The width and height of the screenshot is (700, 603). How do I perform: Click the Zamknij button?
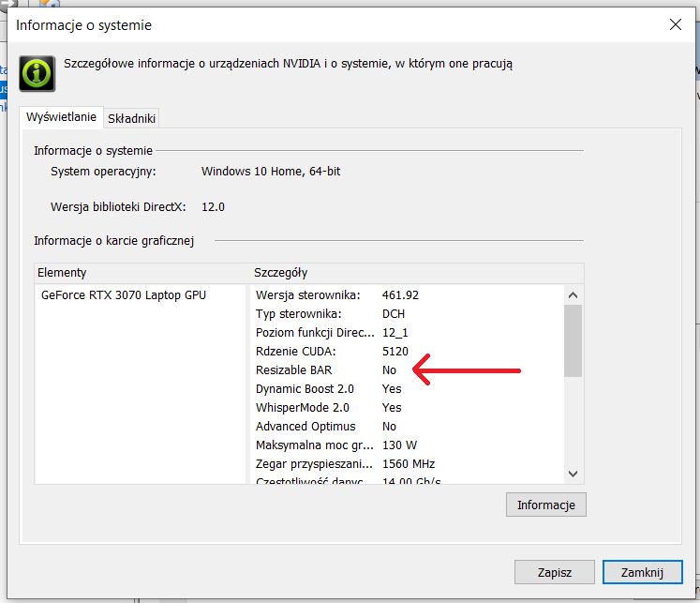click(643, 572)
